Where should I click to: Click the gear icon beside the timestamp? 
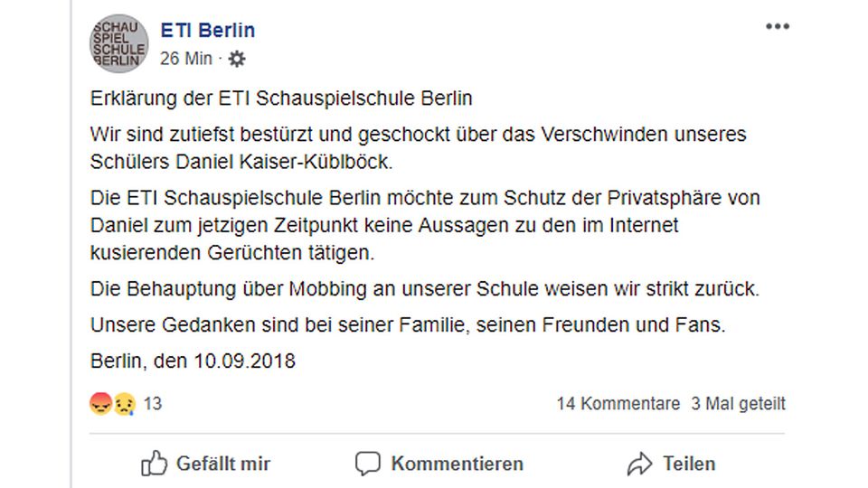(x=237, y=59)
